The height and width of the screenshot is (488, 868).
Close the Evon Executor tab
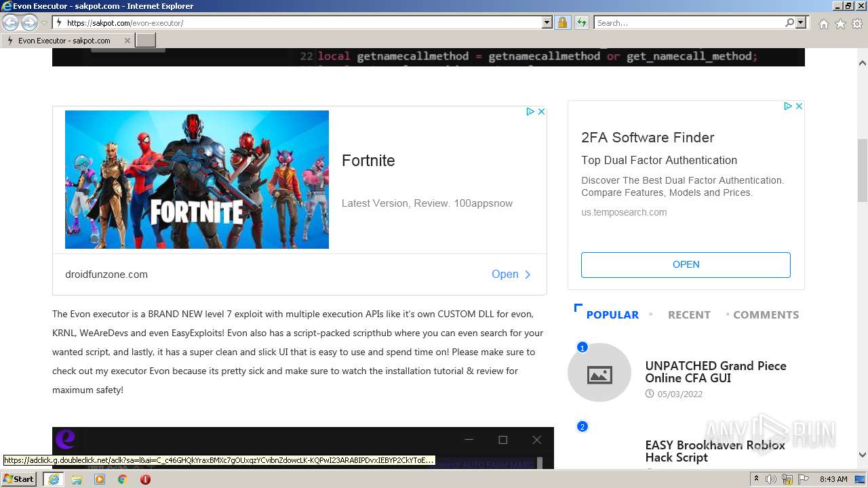(x=127, y=41)
